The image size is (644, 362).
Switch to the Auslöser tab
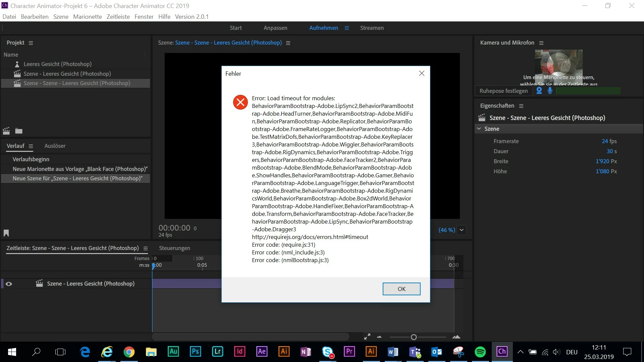pos(55,146)
